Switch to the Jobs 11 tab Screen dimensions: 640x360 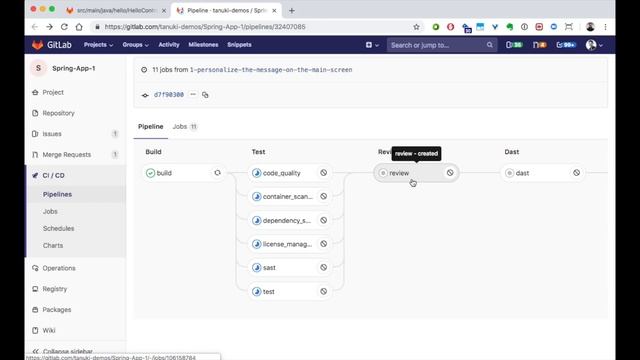point(184,127)
